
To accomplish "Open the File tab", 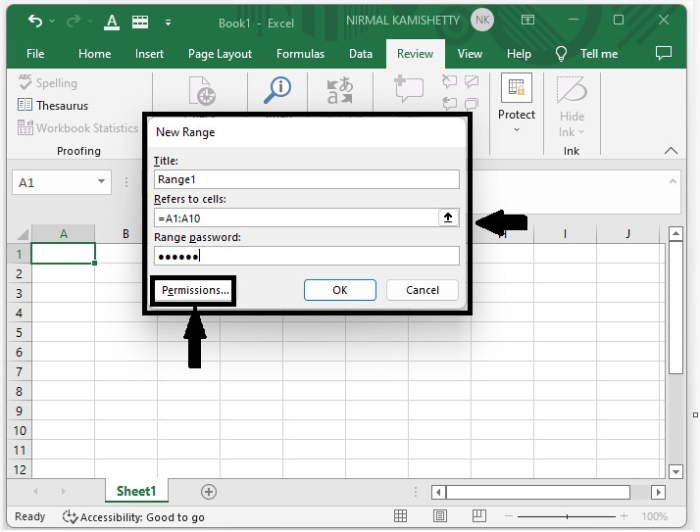I will pos(35,54).
